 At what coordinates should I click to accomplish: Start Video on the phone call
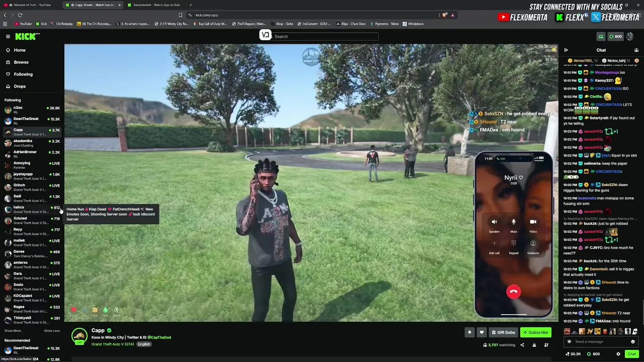tap(533, 222)
